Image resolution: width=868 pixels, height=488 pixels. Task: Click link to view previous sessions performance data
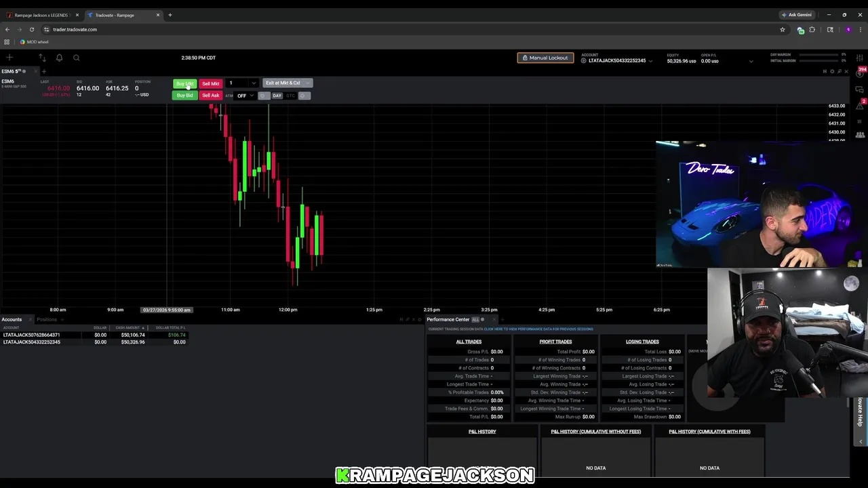coord(538,329)
